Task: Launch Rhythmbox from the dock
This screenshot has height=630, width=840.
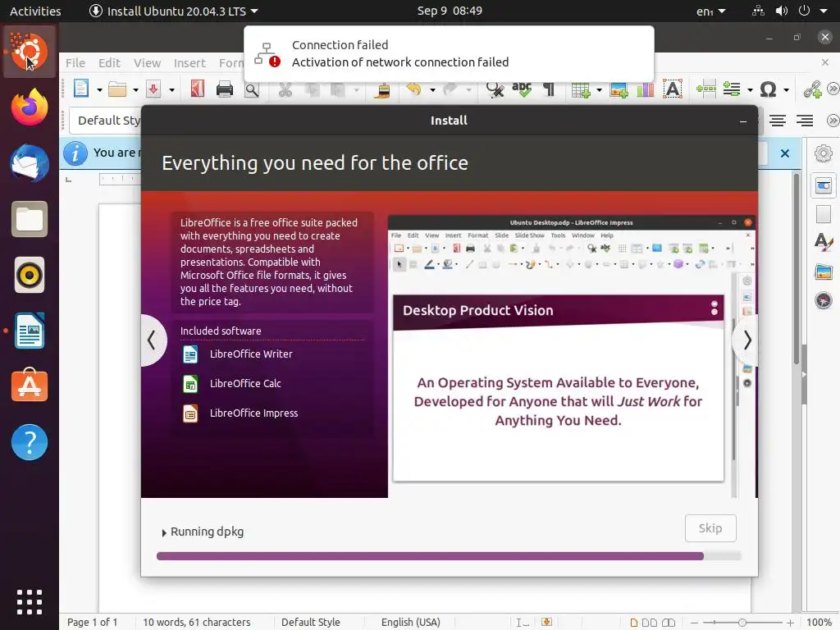Action: (x=30, y=275)
